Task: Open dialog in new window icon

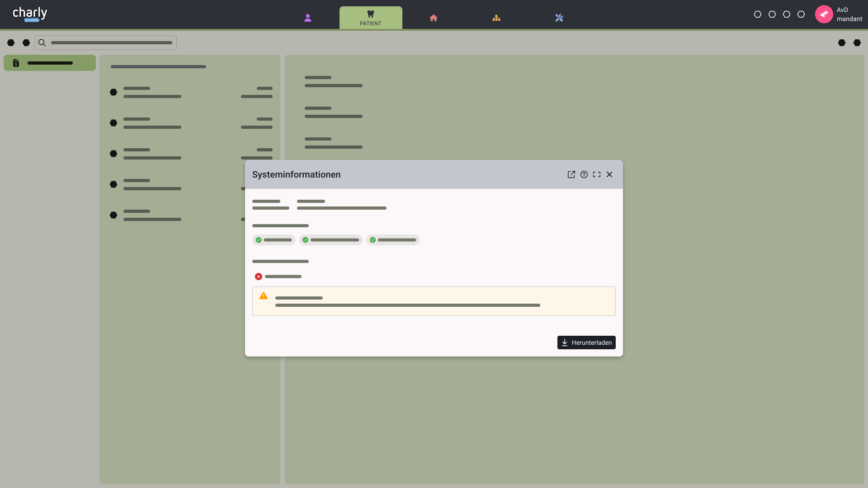Action: (571, 174)
